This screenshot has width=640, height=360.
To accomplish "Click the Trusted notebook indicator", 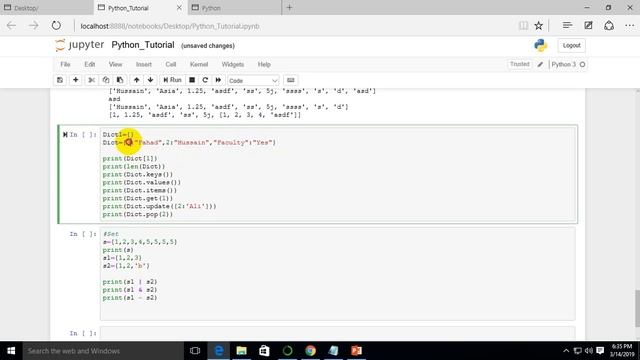I will click(x=520, y=64).
